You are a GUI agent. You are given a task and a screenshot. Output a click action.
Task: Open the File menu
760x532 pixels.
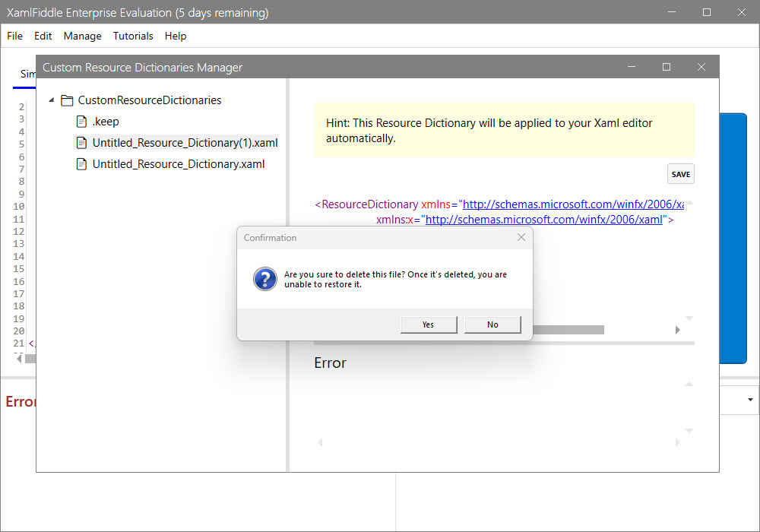click(x=14, y=36)
